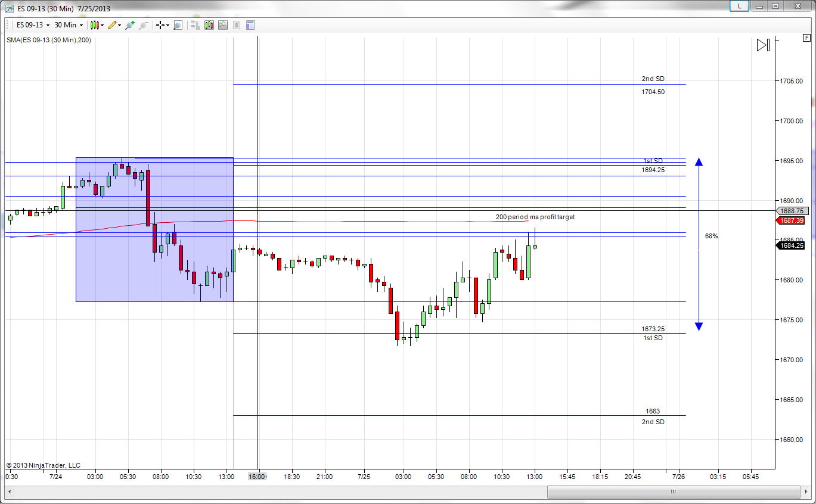Click the zoom in magnifier icon
Viewport: 816px width, 504px height.
[x=130, y=25]
